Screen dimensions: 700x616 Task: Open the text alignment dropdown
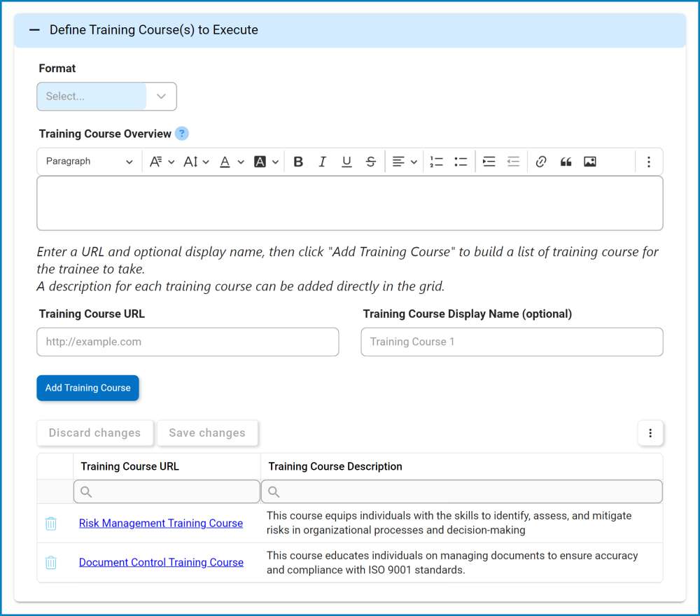(405, 161)
